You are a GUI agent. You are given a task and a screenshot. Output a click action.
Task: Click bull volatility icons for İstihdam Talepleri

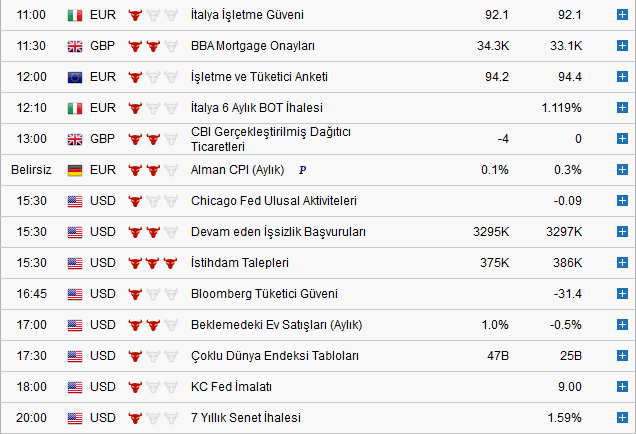pos(153,263)
